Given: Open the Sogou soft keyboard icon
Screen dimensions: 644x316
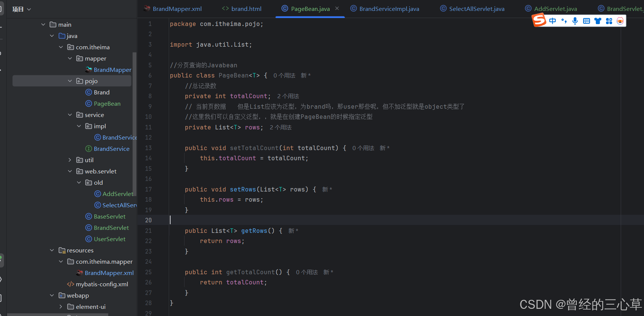Looking at the screenshot, I should coord(586,21).
